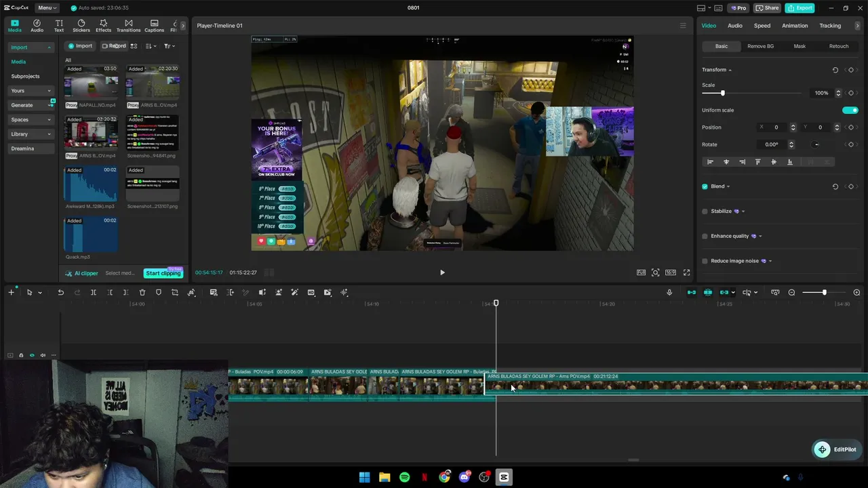
Task: Open the Mask sub-tab
Action: tap(800, 46)
